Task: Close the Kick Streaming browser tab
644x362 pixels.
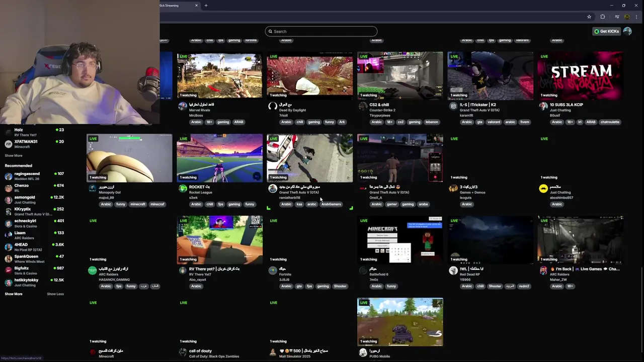Action: coord(196,6)
